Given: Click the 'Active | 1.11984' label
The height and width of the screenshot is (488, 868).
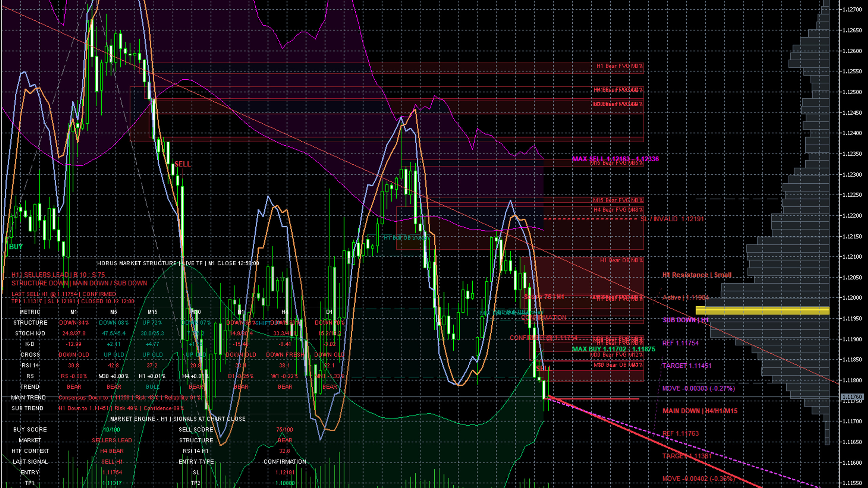Looking at the screenshot, I should 685,297.
